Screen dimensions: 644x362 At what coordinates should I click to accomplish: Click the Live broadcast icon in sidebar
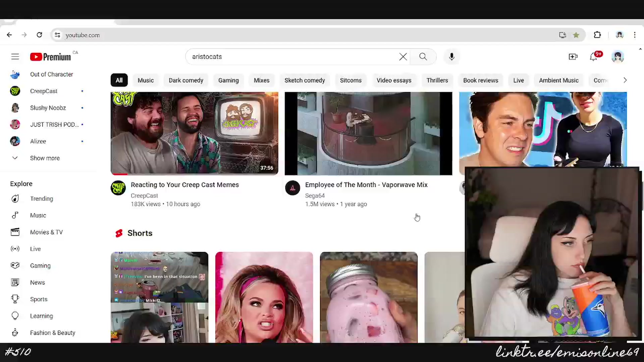click(x=15, y=249)
